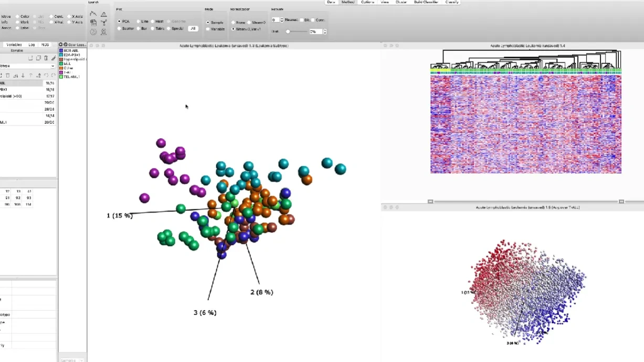Switch to the NGS tab
Viewport: 644px width, 362px height.
coord(45,45)
